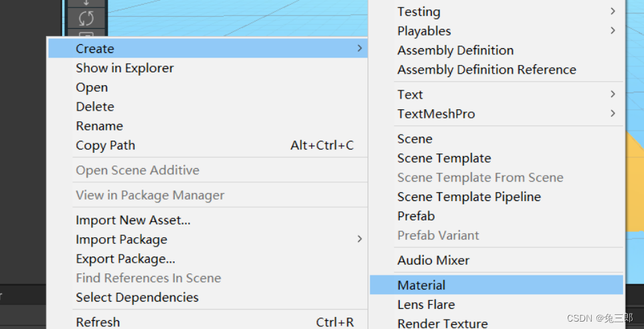The width and height of the screenshot is (644, 329).
Task: Create a Lens Flare asset
Action: tap(426, 304)
